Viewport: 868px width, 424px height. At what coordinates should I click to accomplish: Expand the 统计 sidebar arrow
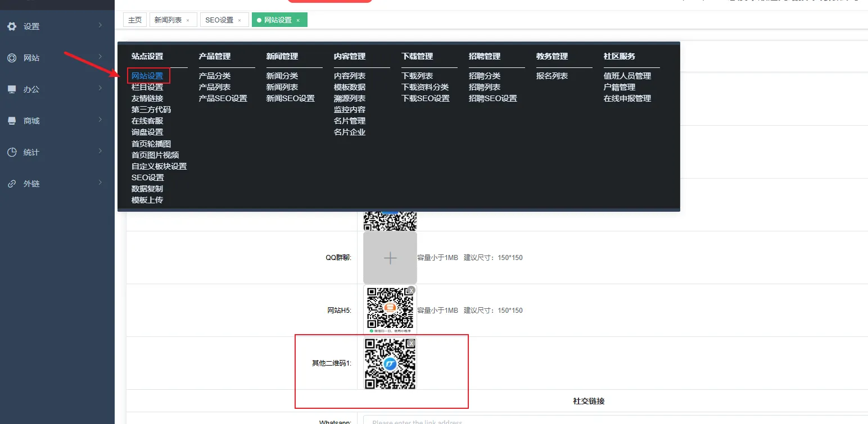(100, 151)
